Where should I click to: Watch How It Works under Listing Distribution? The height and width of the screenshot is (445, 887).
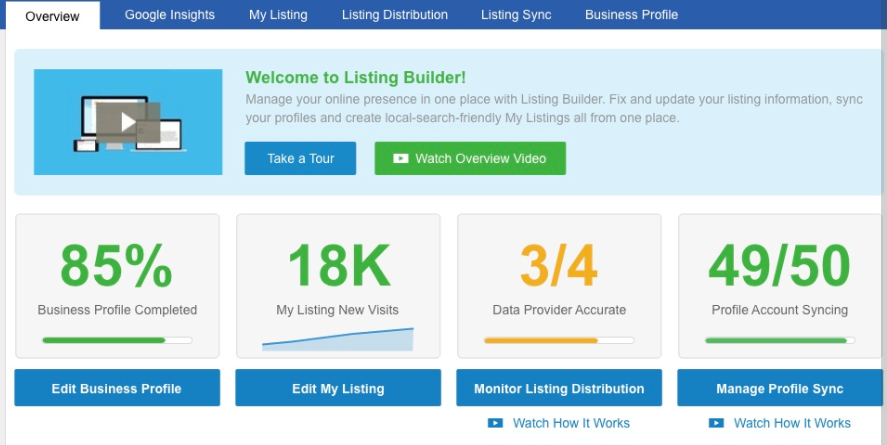pos(571,423)
